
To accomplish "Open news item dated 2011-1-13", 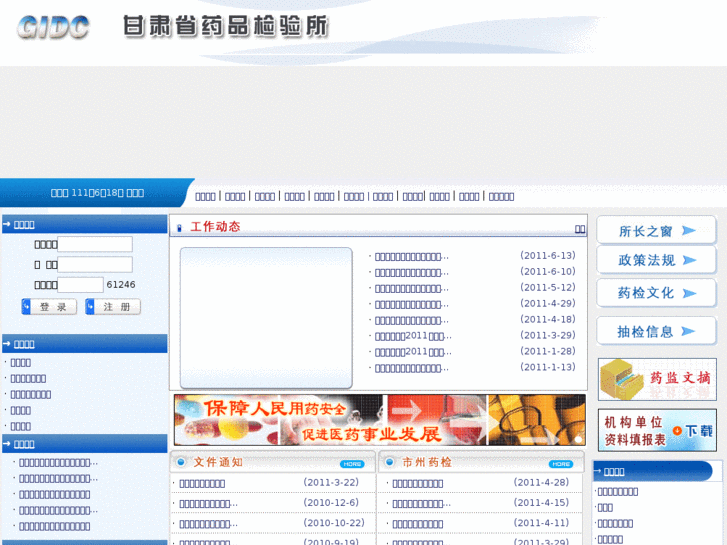I will pos(411,368).
